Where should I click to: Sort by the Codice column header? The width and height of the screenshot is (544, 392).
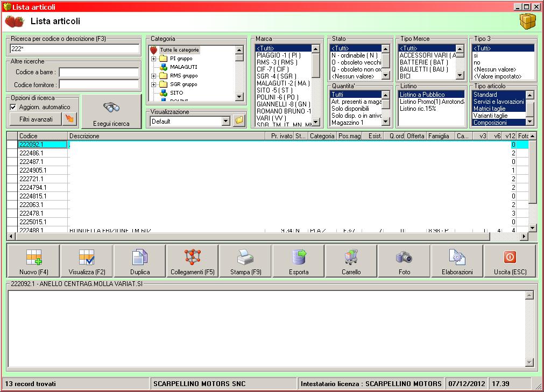43,136
